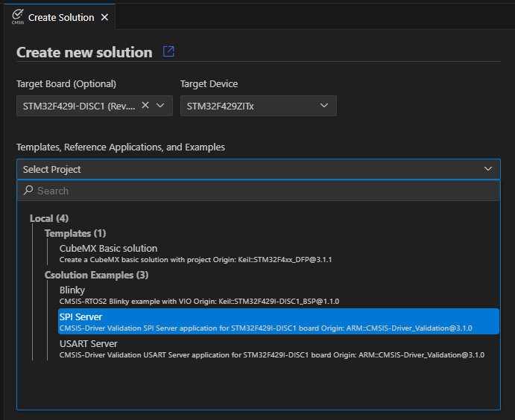
Task: Pick the USART Server example
Action: coord(88,344)
